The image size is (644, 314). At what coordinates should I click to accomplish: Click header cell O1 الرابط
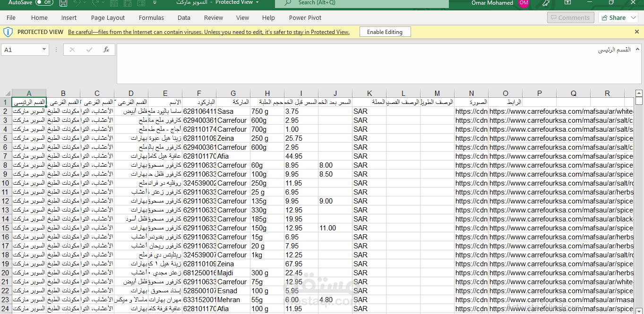pyautogui.click(x=505, y=102)
